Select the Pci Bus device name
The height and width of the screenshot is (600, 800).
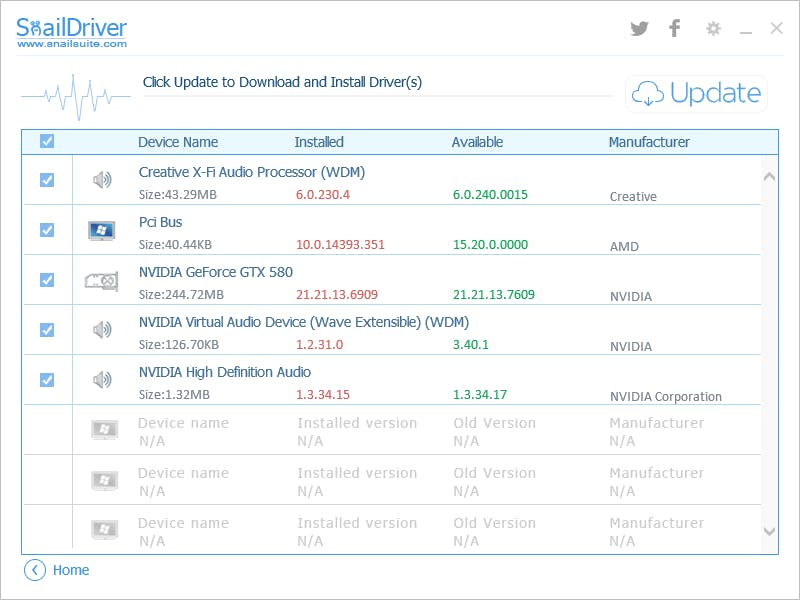tap(160, 222)
